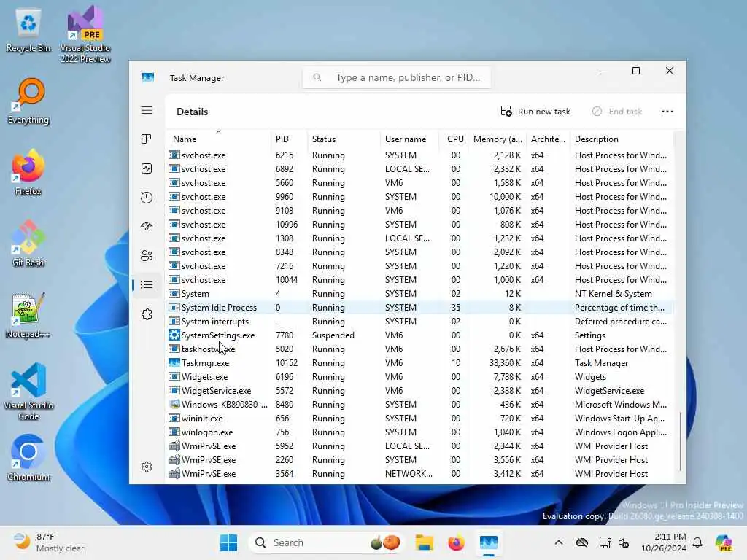Sort by the Memory column header
The image size is (747, 560).
[498, 139]
